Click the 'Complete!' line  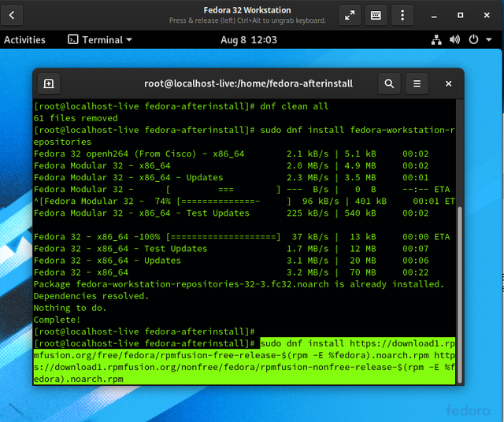[x=57, y=320]
